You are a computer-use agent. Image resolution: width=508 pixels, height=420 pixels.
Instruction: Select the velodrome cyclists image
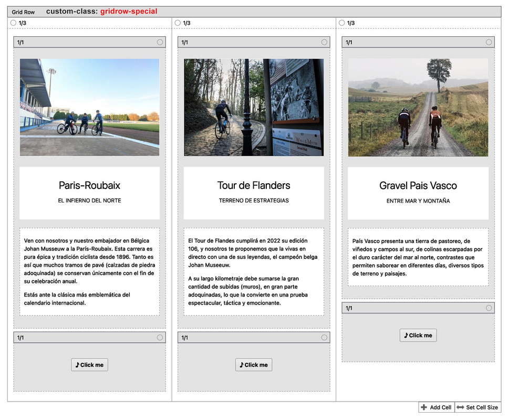point(89,107)
